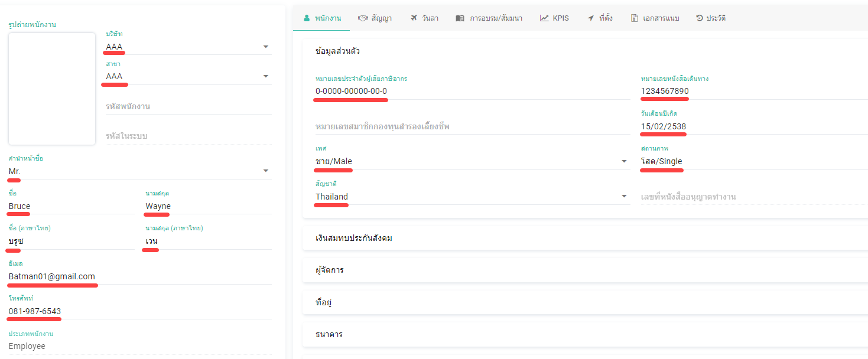The width and height of the screenshot is (868, 359).
Task: Click the history icon beside ประวัติ
Action: click(700, 18)
